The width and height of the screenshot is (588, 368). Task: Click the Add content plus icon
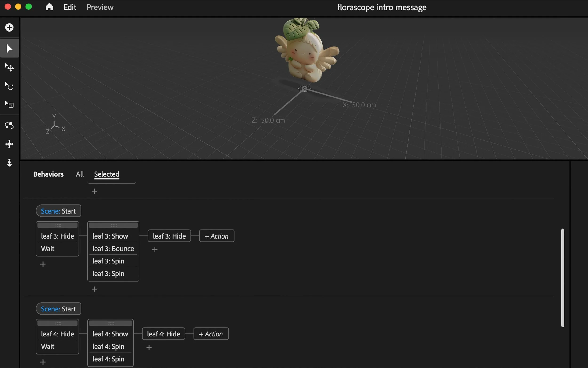[9, 27]
